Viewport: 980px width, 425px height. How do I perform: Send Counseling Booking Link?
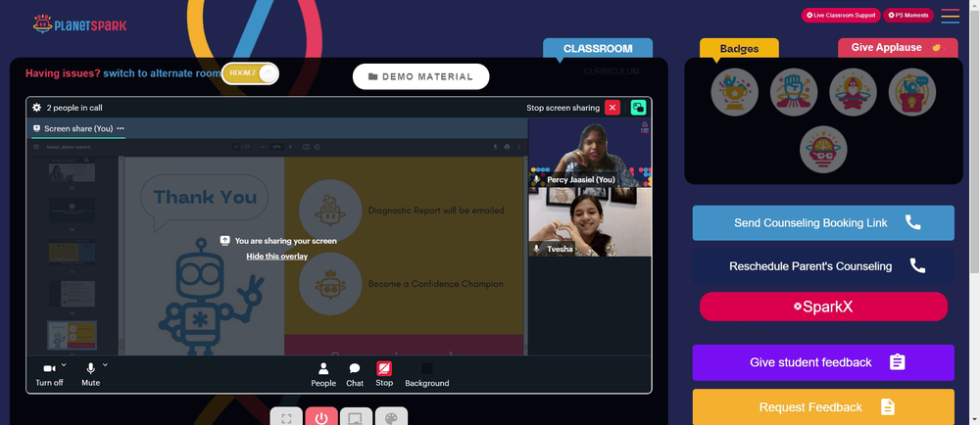(823, 223)
